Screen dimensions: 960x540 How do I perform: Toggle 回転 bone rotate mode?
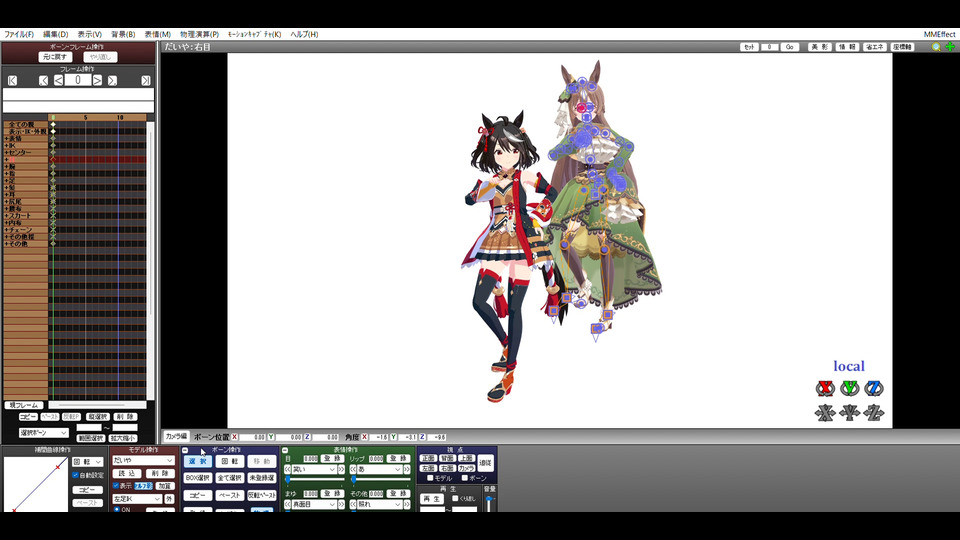click(230, 461)
